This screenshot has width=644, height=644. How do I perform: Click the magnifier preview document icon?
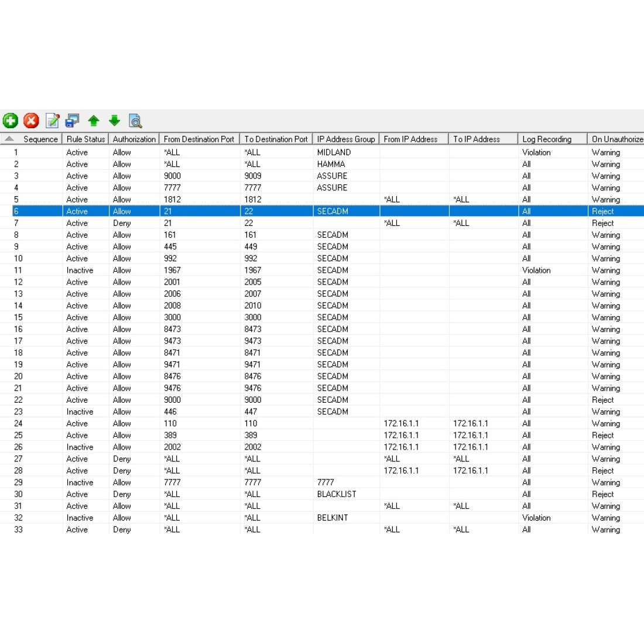coord(135,121)
